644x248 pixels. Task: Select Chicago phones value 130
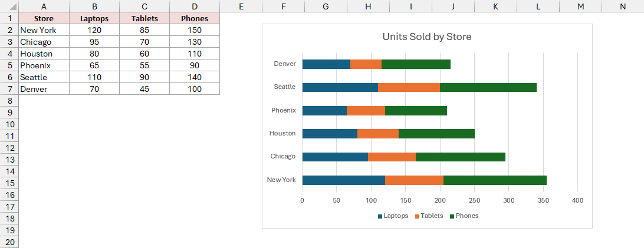tap(195, 42)
